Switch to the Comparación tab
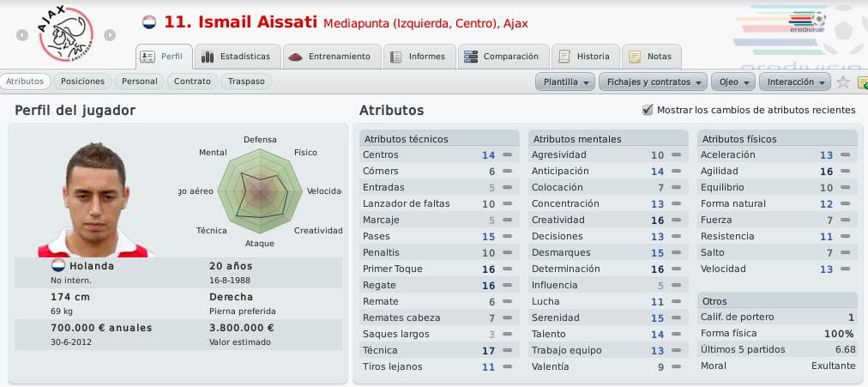This screenshot has width=868, height=387. point(503,57)
